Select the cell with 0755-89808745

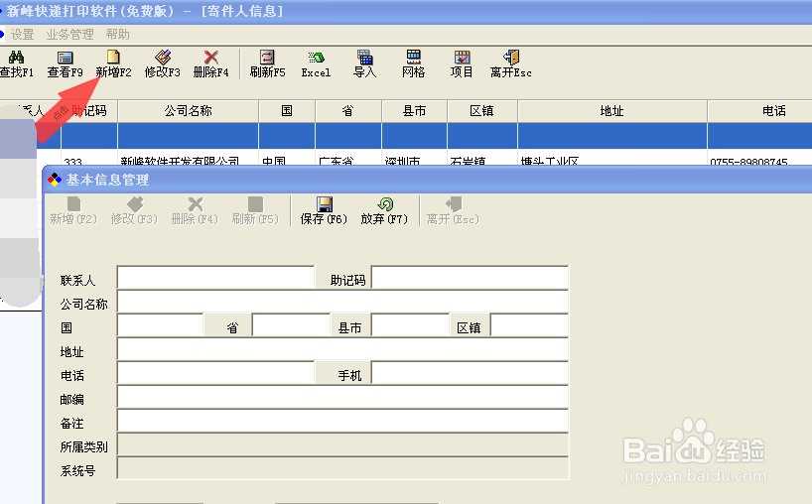759,158
